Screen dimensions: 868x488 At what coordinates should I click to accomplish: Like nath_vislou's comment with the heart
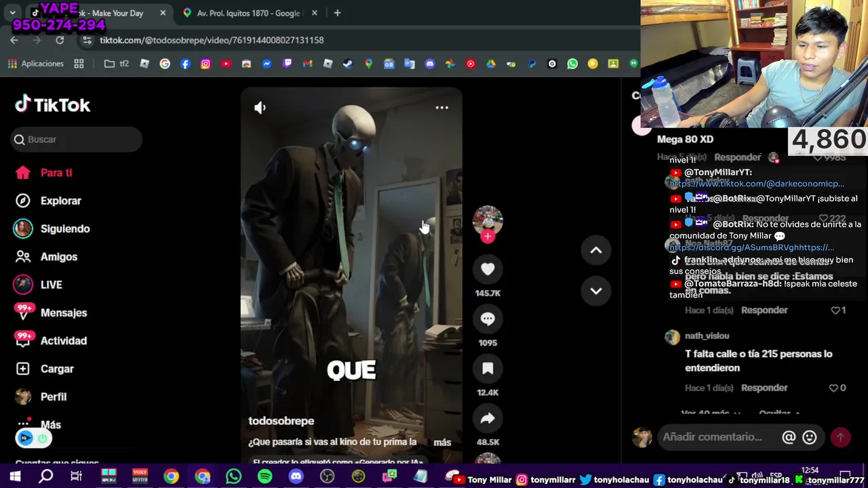(x=833, y=388)
